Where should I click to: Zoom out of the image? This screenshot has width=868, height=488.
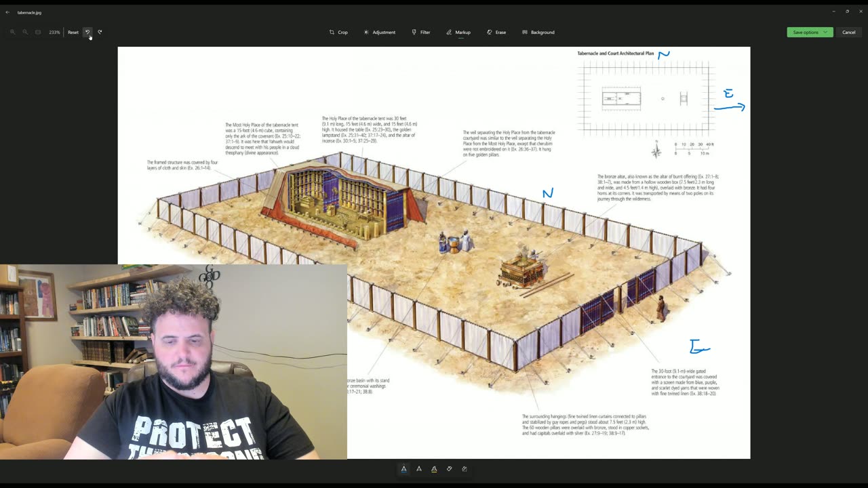(25, 32)
